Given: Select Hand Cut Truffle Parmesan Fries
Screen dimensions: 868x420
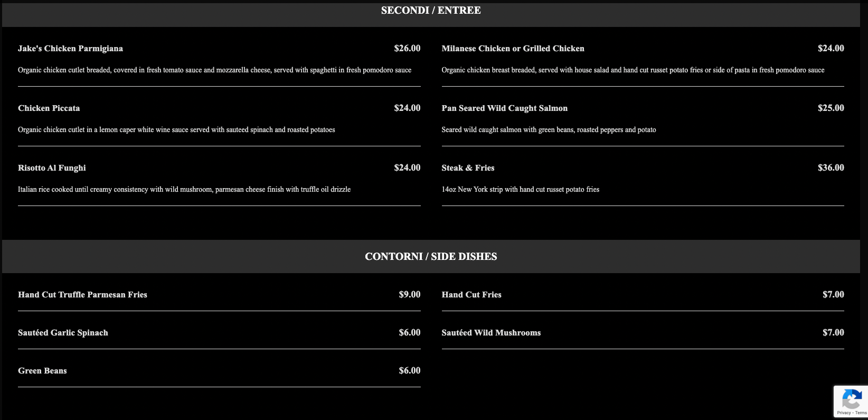Looking at the screenshot, I should pos(82,295).
